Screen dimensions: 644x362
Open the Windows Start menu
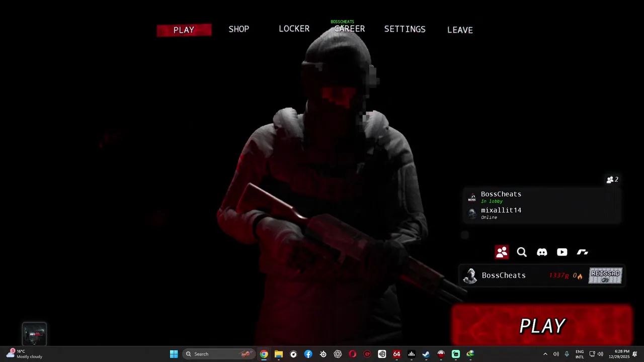174,354
